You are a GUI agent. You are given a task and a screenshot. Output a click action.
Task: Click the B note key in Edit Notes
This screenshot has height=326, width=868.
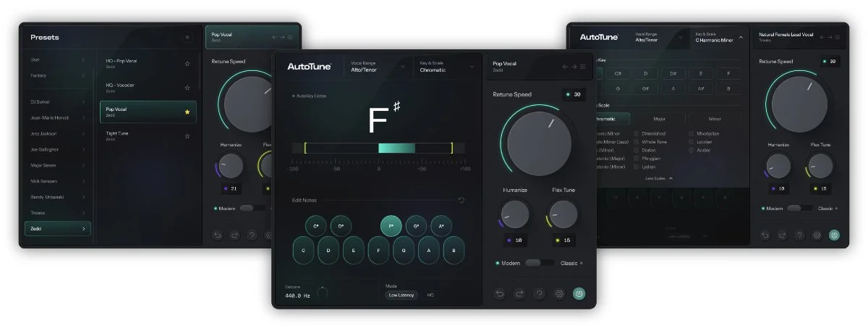[x=454, y=250]
